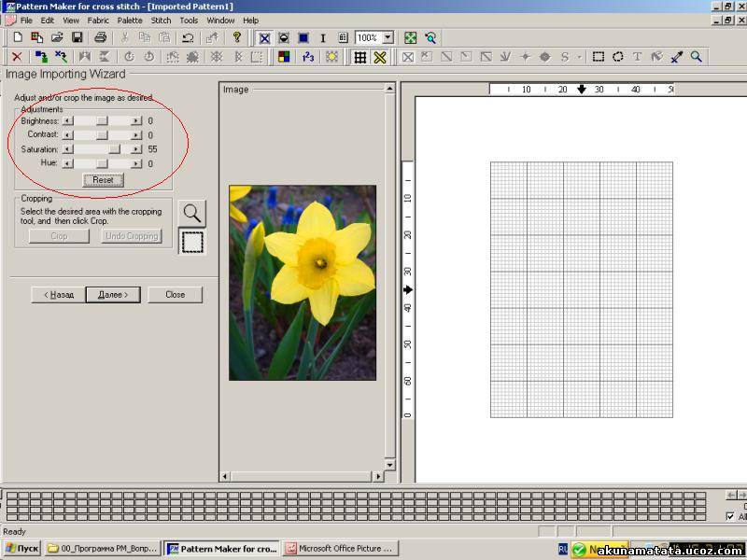This screenshot has width=747, height=560.
Task: Open the Palette menu
Action: 130,21
